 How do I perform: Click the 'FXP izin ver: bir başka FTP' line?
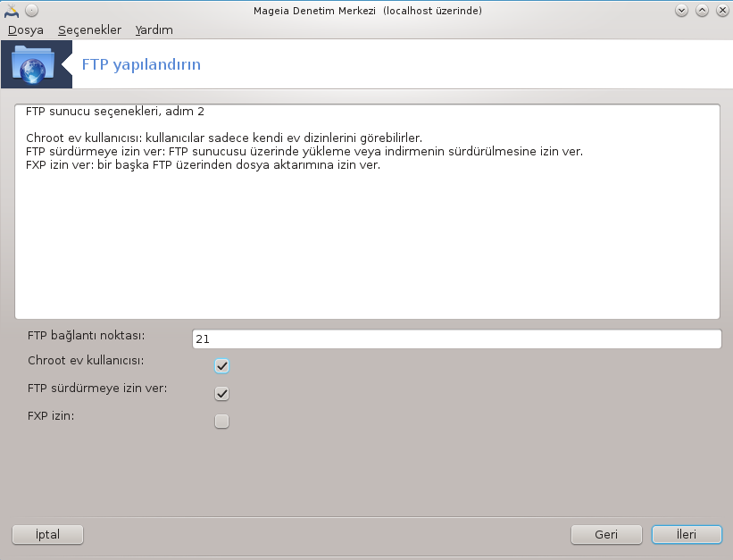[x=203, y=165]
